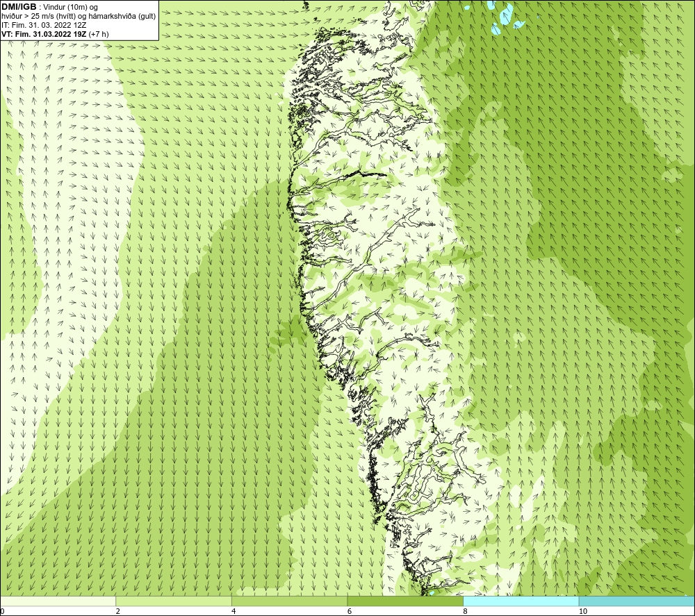This screenshot has width=695, height=616.
Task: Click the scale label '6'
Action: 350,611
